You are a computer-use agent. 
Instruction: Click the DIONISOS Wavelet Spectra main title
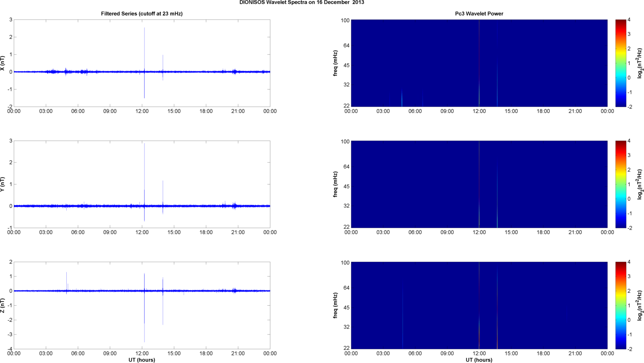pyautogui.click(x=301, y=3)
